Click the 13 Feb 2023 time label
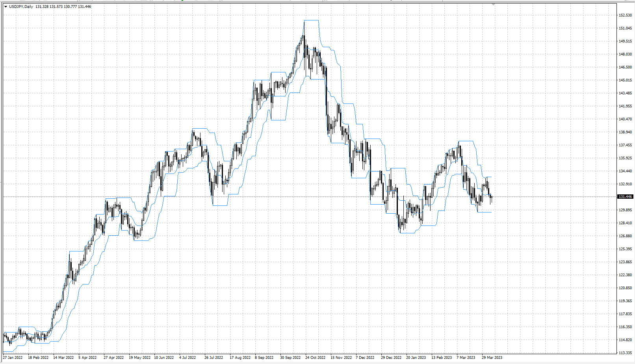Image resolution: width=635 pixels, height=364 pixels. tap(442, 358)
